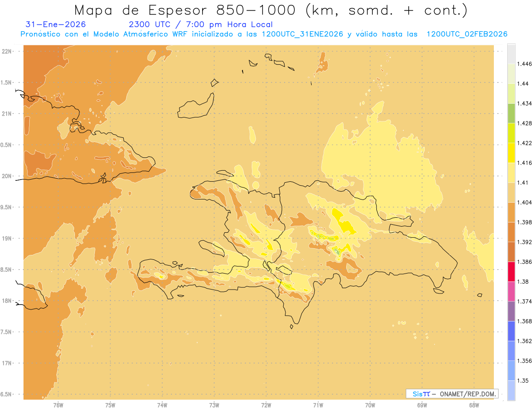Click the latitude label '17N'
The height and width of the screenshot is (411, 532).
7,363
